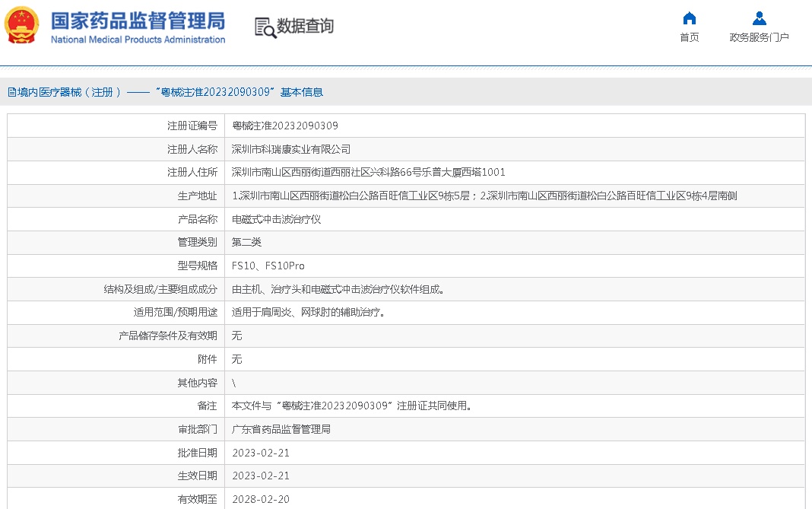Click the product name 电磁式冲击波治疗仪

point(276,219)
